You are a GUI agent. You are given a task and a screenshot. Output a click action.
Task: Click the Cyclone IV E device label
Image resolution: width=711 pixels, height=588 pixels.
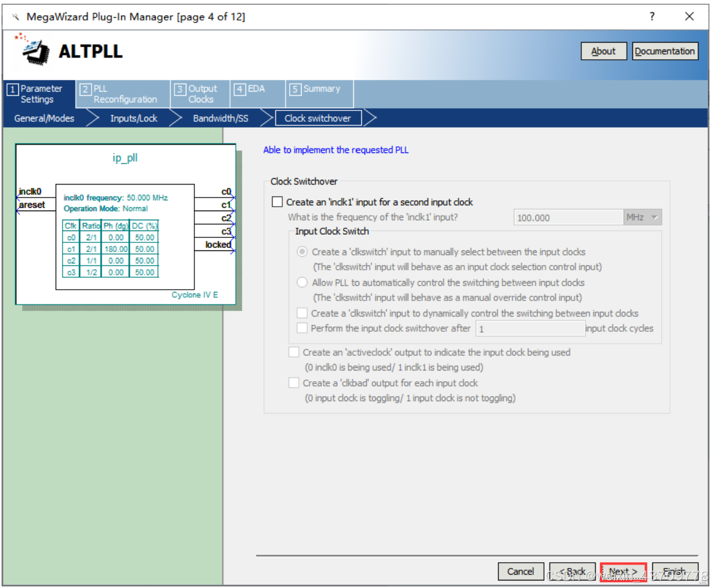pyautogui.click(x=195, y=295)
